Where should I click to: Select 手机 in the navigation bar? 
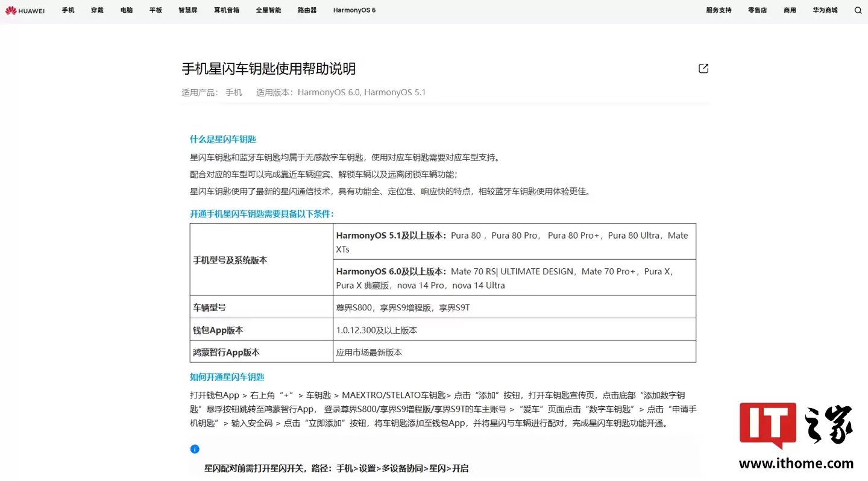coord(68,10)
